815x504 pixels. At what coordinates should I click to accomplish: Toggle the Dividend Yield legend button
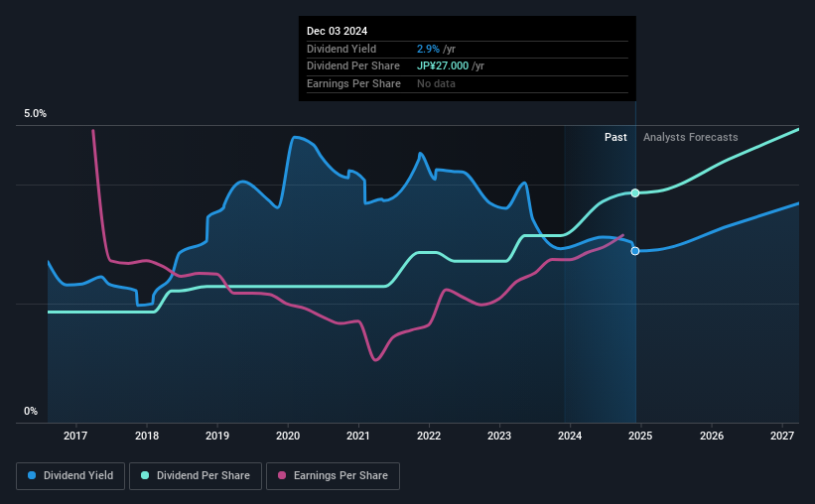click(70, 476)
